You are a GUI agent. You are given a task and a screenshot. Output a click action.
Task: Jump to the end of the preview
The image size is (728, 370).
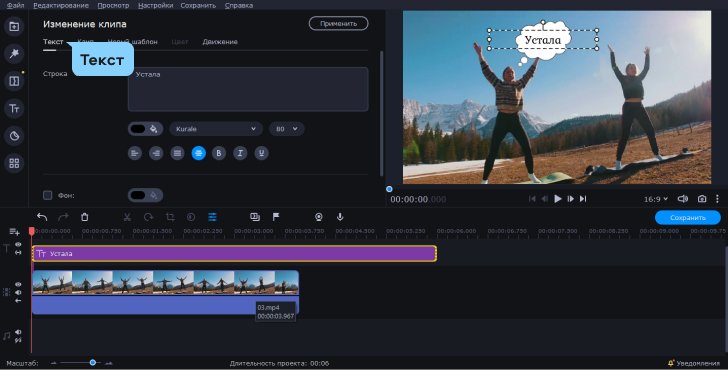[x=583, y=199]
